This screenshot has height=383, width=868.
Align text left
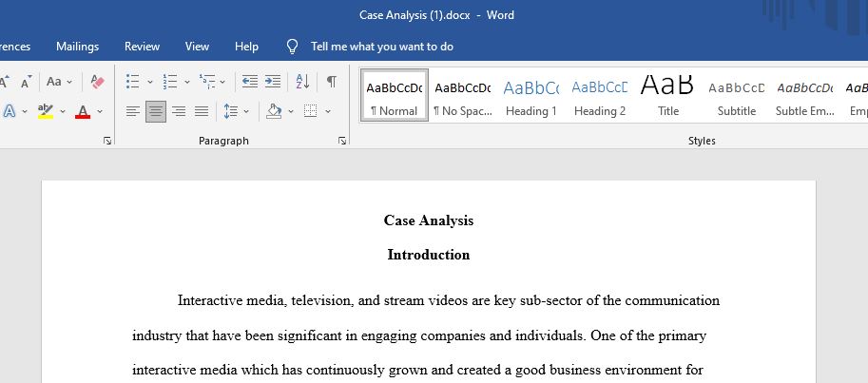click(133, 111)
